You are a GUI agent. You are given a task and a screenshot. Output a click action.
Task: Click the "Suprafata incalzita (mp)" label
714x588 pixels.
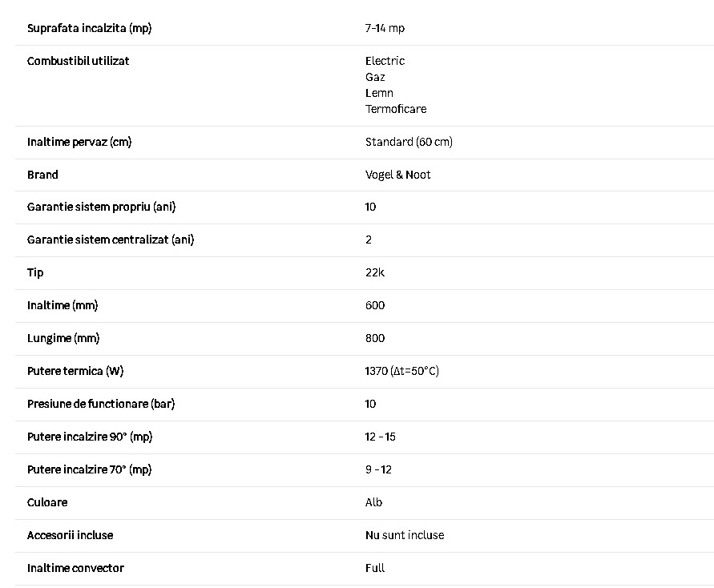pyautogui.click(x=89, y=28)
